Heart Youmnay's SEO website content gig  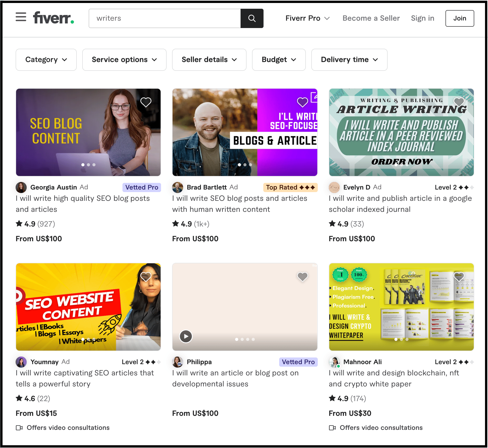point(146,277)
